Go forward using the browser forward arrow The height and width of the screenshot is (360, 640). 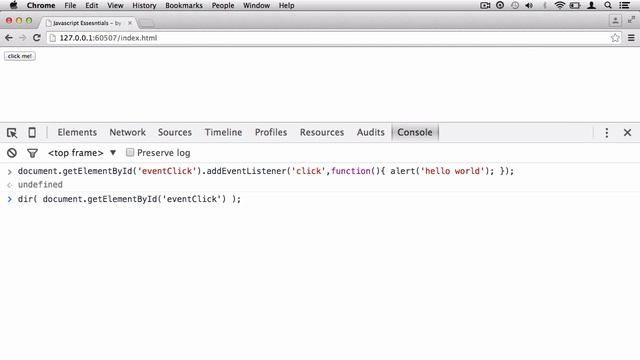(x=22, y=38)
